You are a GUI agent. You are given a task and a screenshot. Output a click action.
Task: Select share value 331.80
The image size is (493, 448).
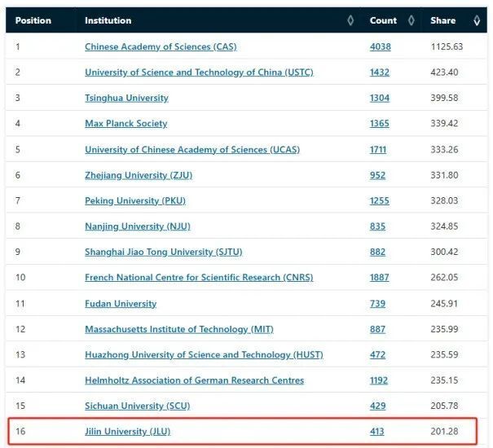pos(444,175)
